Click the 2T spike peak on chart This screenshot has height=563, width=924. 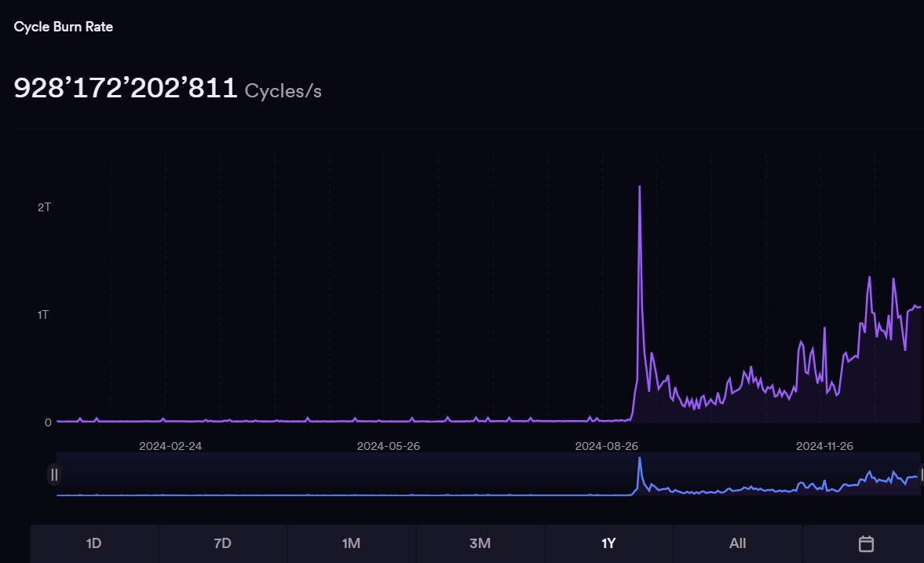(x=639, y=188)
